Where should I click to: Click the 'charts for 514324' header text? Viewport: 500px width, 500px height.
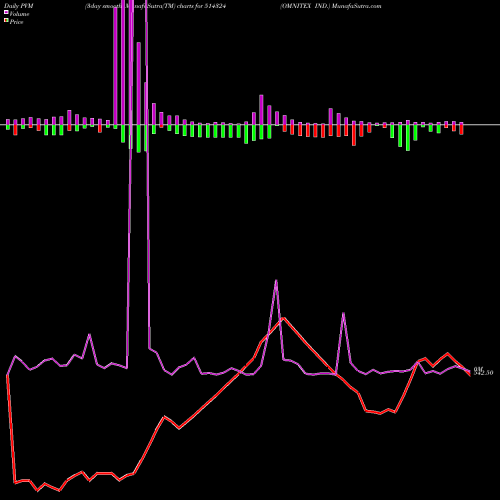coord(202,6)
